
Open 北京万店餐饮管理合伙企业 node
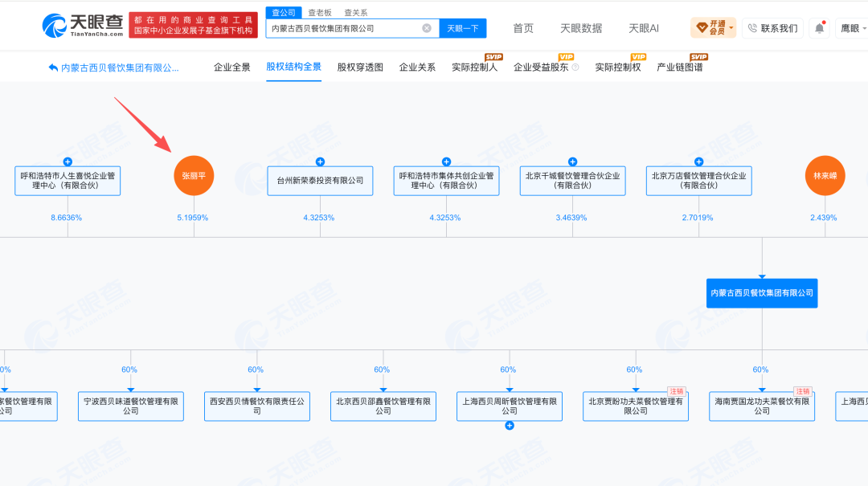point(698,181)
